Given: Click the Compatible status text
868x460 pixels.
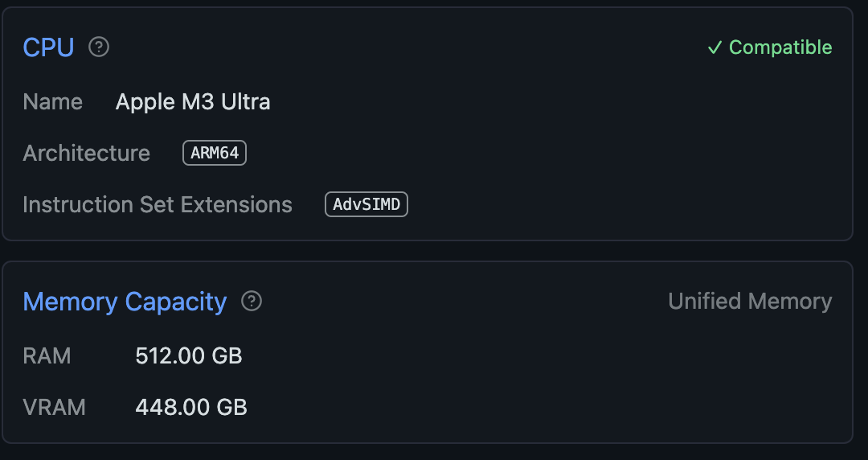Looking at the screenshot, I should (780, 47).
